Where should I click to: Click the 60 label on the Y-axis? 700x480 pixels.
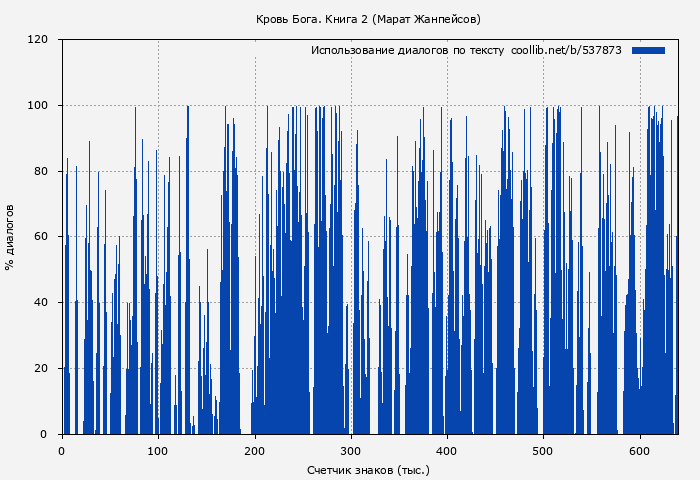coord(41,237)
